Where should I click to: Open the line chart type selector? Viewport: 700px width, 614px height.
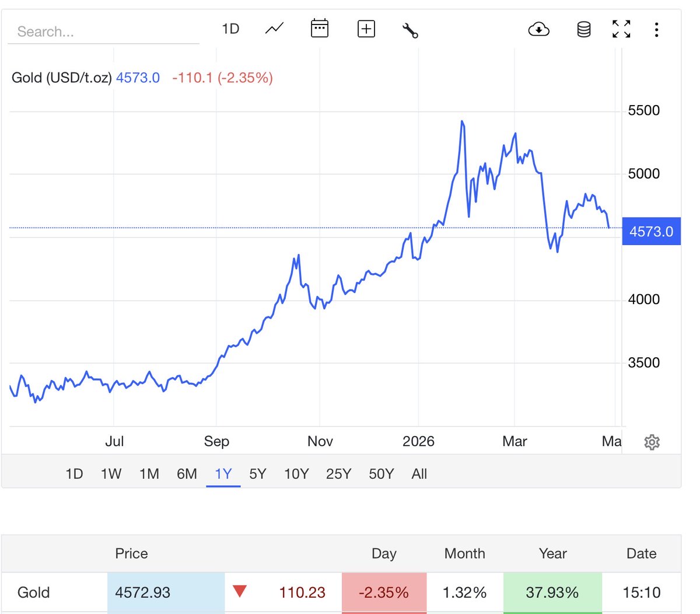click(274, 29)
